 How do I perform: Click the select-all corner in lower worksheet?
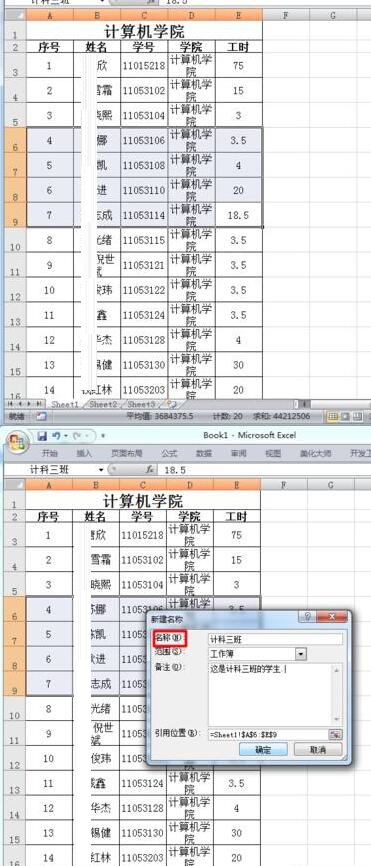14,485
